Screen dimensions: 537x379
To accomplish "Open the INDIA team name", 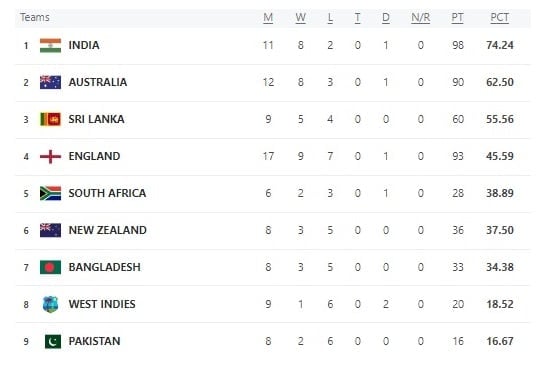I will pyautogui.click(x=84, y=45).
